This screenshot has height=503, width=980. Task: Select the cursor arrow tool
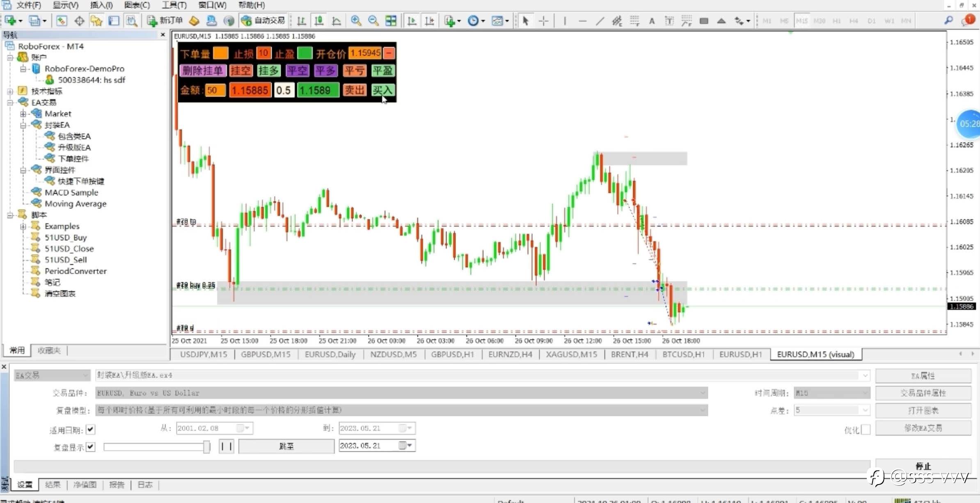(x=525, y=21)
